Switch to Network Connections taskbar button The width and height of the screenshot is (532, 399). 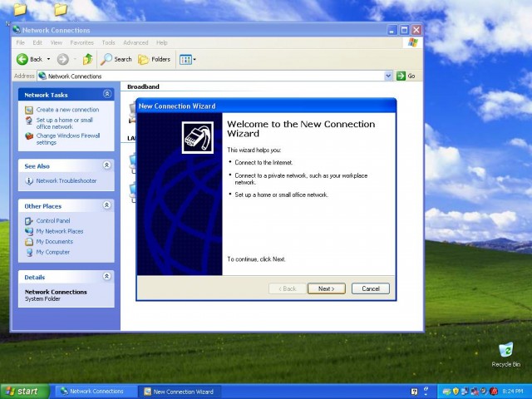pos(95,392)
